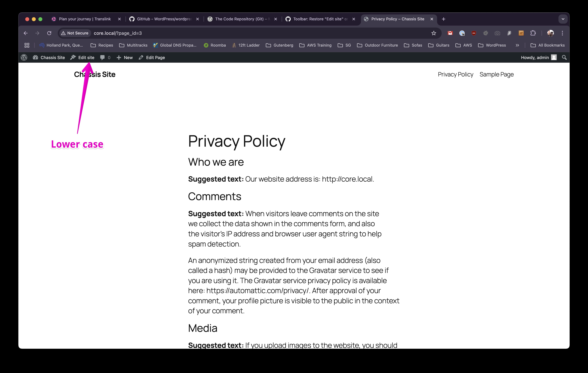Viewport: 588px width, 373px height.
Task: Open the Howdy, admin account menu
Action: 539,58
